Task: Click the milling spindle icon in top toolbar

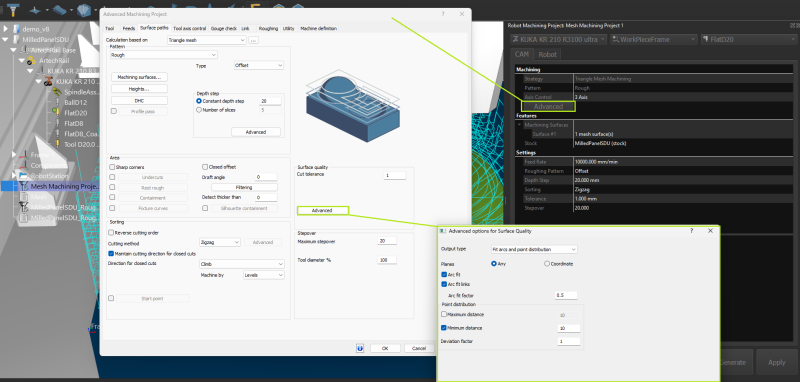Action: pyautogui.click(x=13, y=9)
